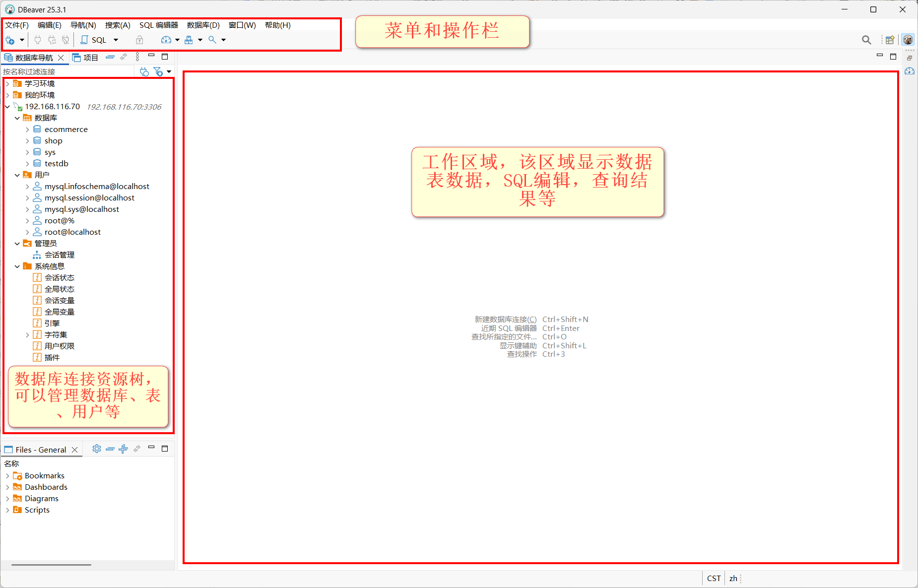The image size is (918, 588).
Task: Click the magnifier search icon in the top-right toolbar
Action: pyautogui.click(x=866, y=40)
